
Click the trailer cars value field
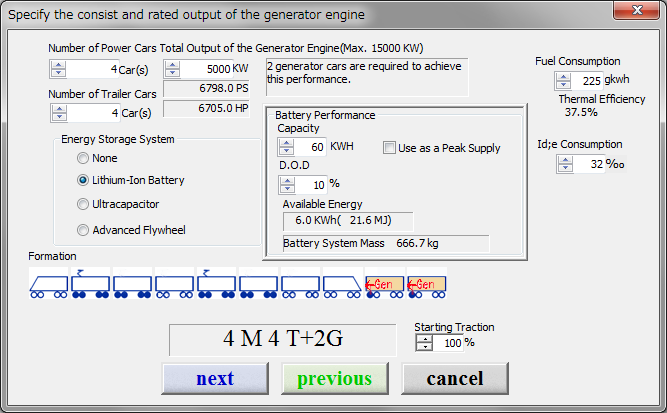[x=93, y=113]
